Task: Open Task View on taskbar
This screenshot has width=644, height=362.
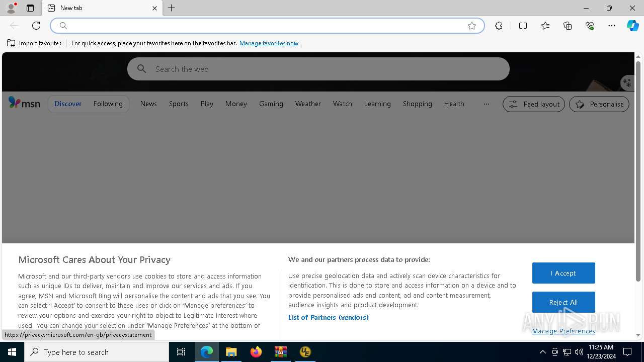Action: [x=181, y=352]
